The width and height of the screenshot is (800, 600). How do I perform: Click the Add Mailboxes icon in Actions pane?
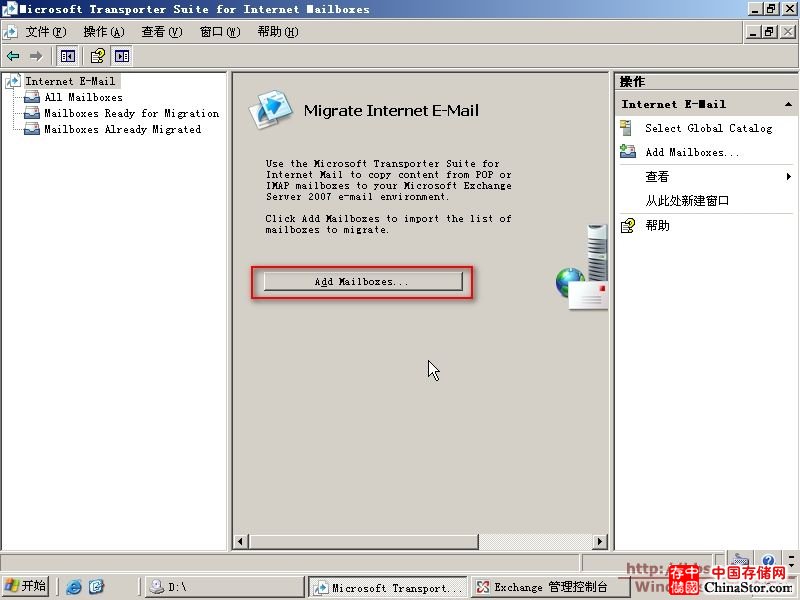coord(628,152)
